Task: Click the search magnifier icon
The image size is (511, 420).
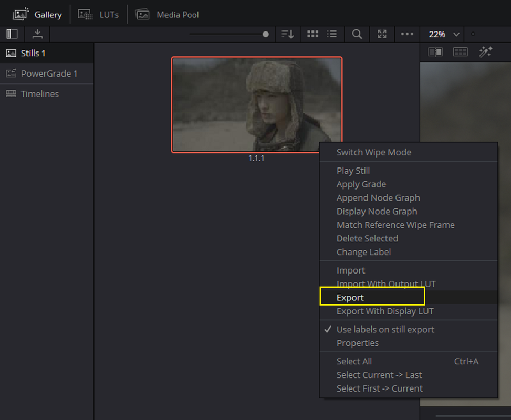Action: pyautogui.click(x=357, y=34)
